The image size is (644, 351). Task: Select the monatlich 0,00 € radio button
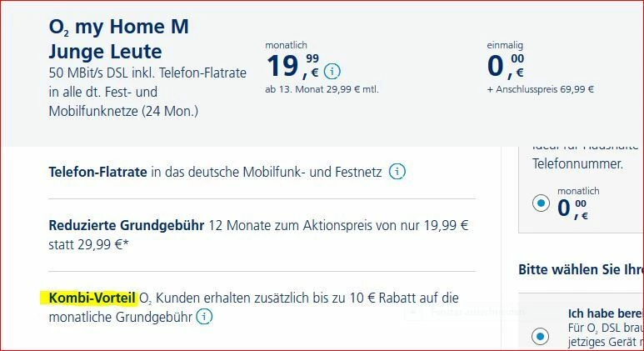click(x=542, y=203)
